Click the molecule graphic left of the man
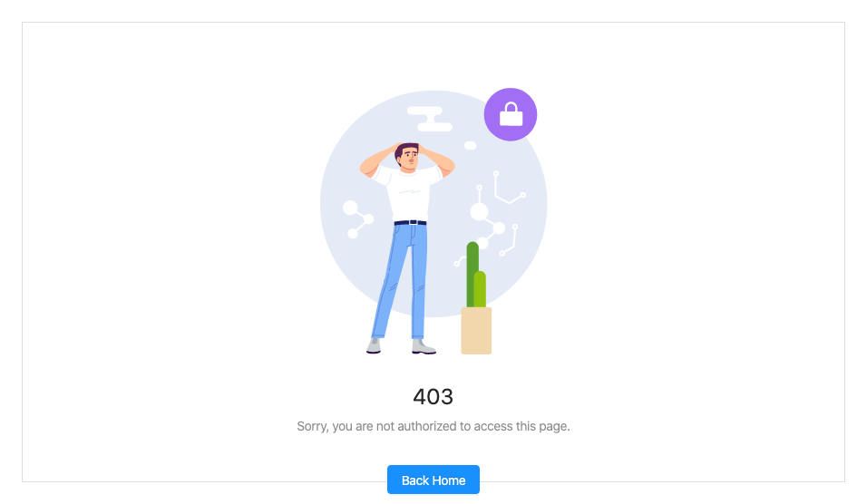 (x=357, y=219)
